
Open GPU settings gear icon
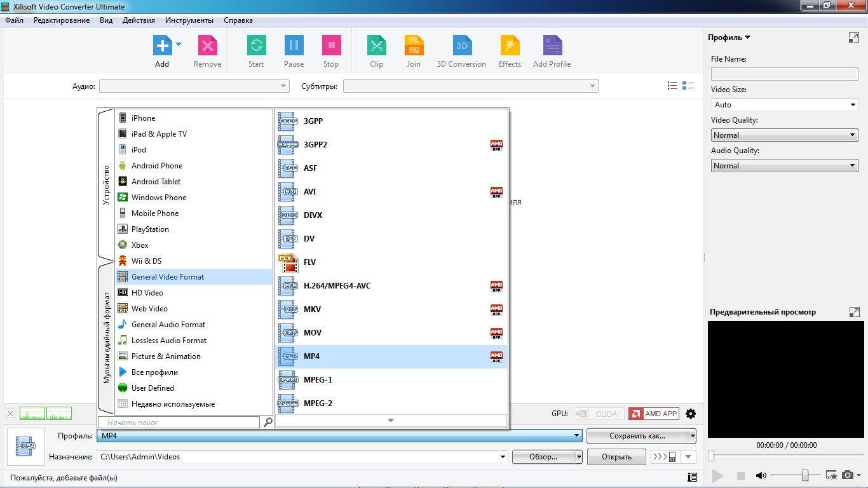(x=691, y=414)
